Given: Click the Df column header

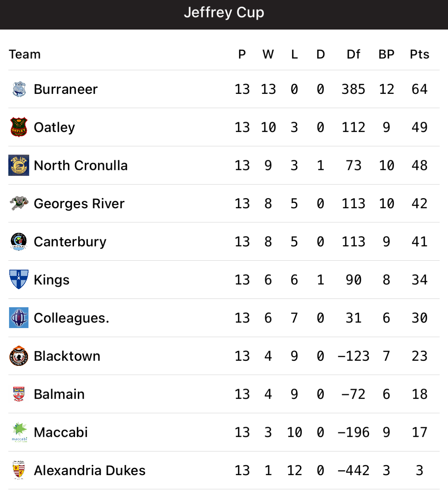Looking at the screenshot, I should [354, 54].
